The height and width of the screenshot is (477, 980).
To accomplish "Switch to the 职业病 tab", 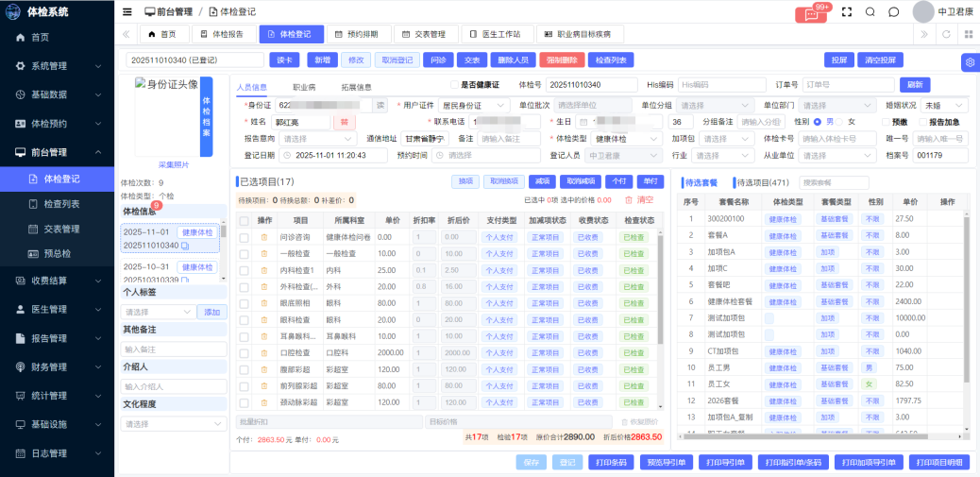I will pyautogui.click(x=304, y=87).
